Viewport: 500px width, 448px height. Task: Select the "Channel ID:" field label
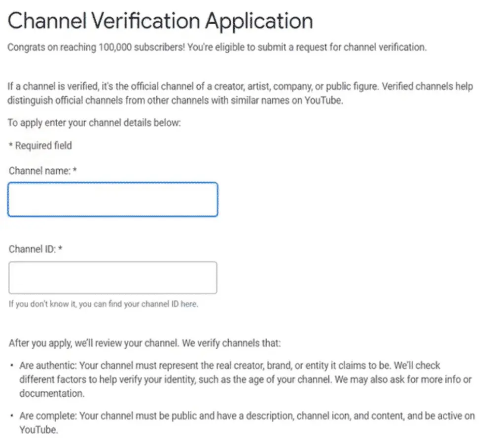[33, 249]
